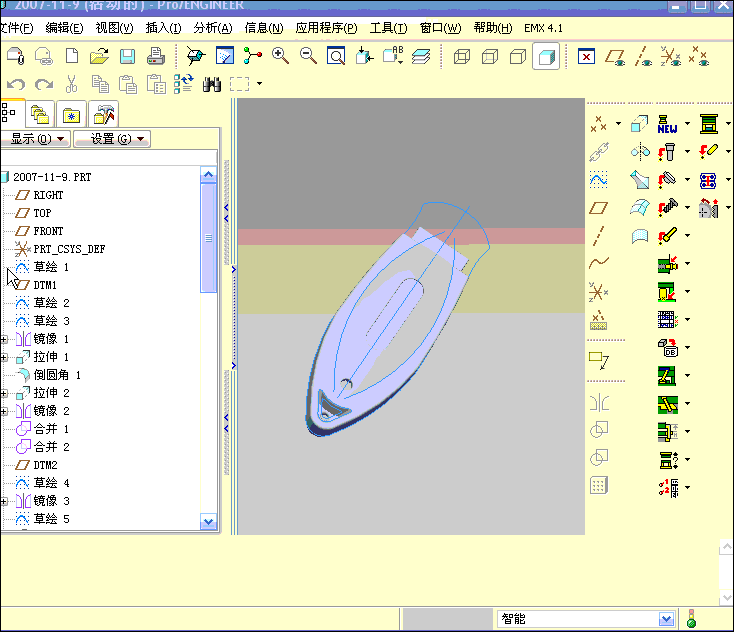
Task: Switch to the connections tools tab
Action: coord(103,114)
